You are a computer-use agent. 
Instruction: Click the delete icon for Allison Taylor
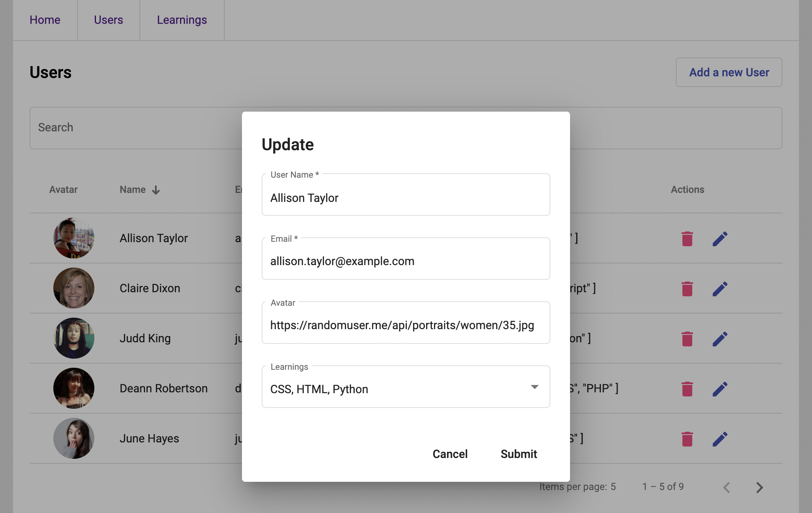click(687, 238)
